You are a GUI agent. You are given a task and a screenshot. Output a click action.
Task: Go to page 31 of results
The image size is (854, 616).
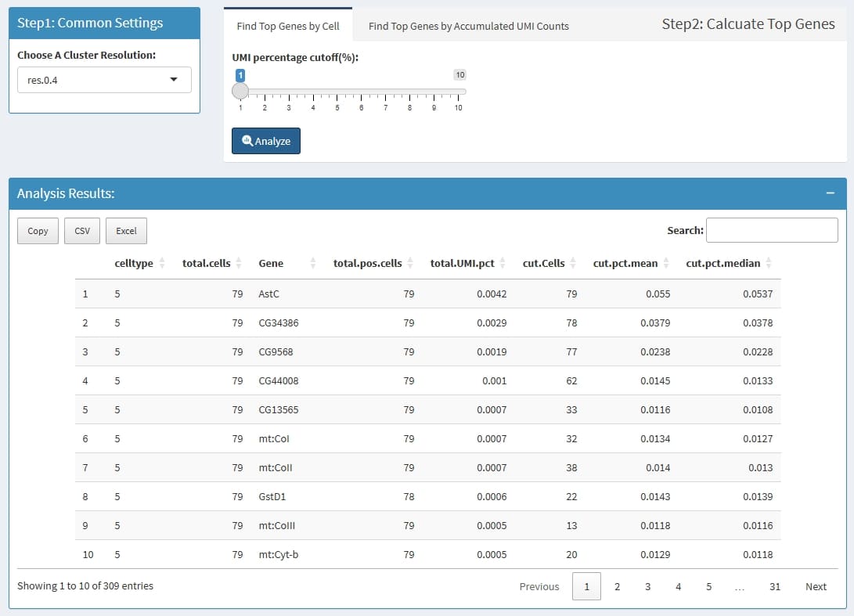coord(774,586)
